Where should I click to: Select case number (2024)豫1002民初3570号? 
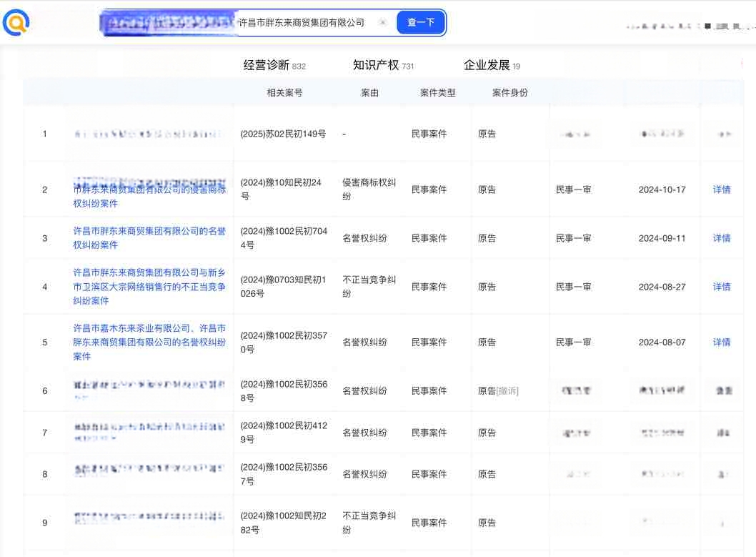click(284, 342)
